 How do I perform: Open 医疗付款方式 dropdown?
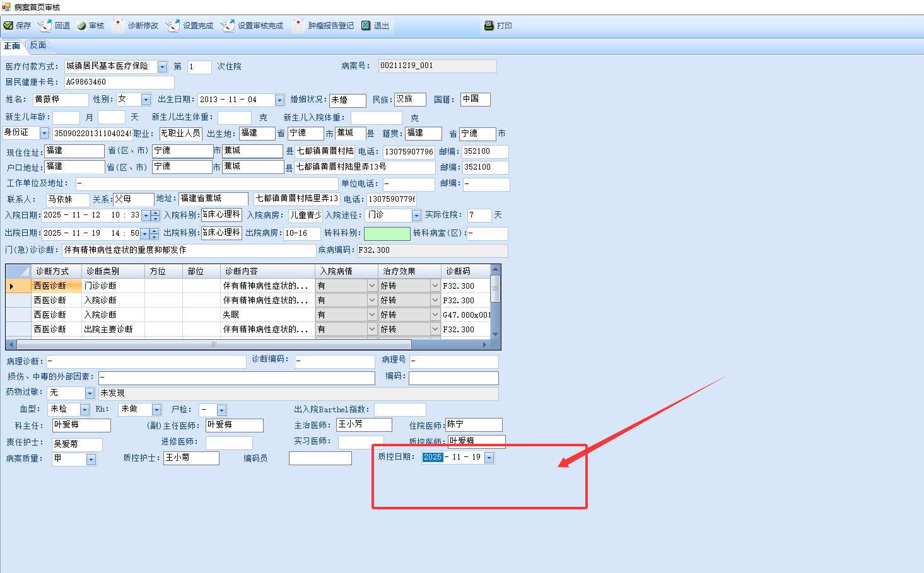click(162, 67)
